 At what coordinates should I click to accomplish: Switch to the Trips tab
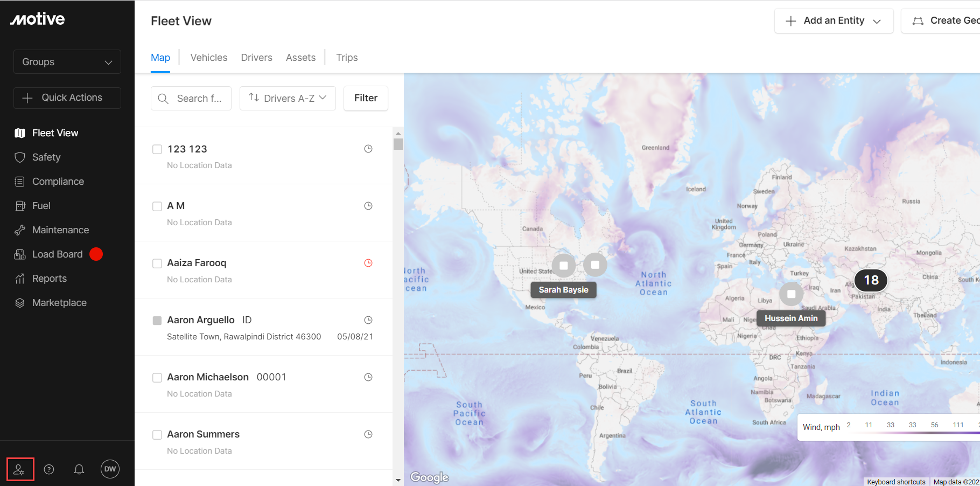click(x=347, y=58)
